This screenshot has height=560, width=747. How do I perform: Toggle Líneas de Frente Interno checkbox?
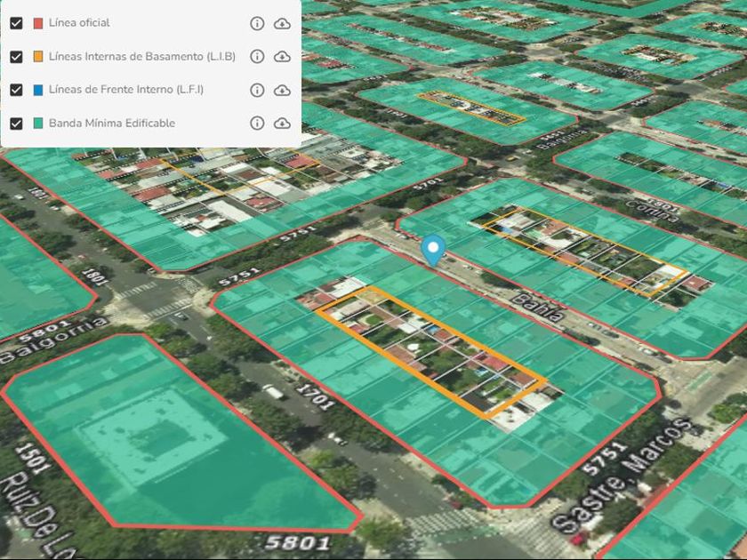click(x=16, y=90)
